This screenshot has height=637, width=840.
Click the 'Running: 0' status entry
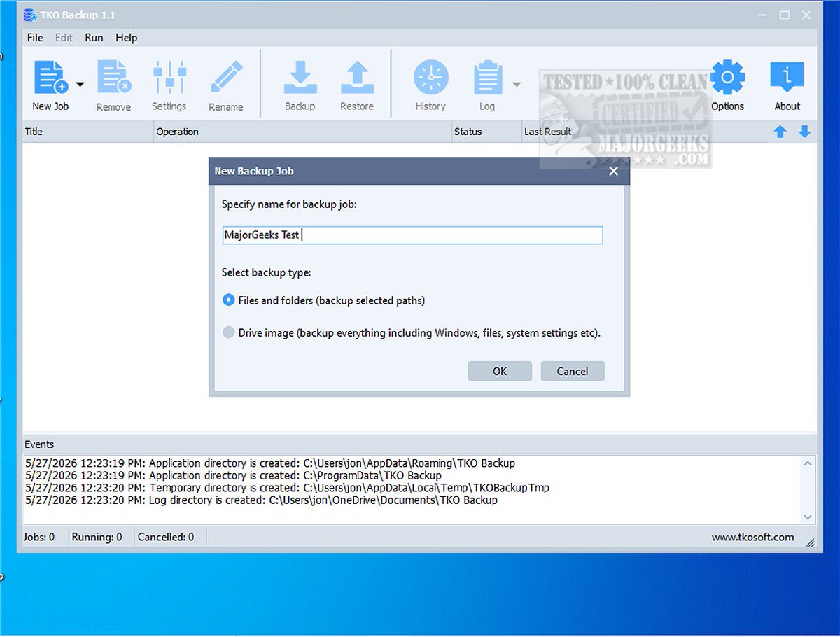[97, 538]
